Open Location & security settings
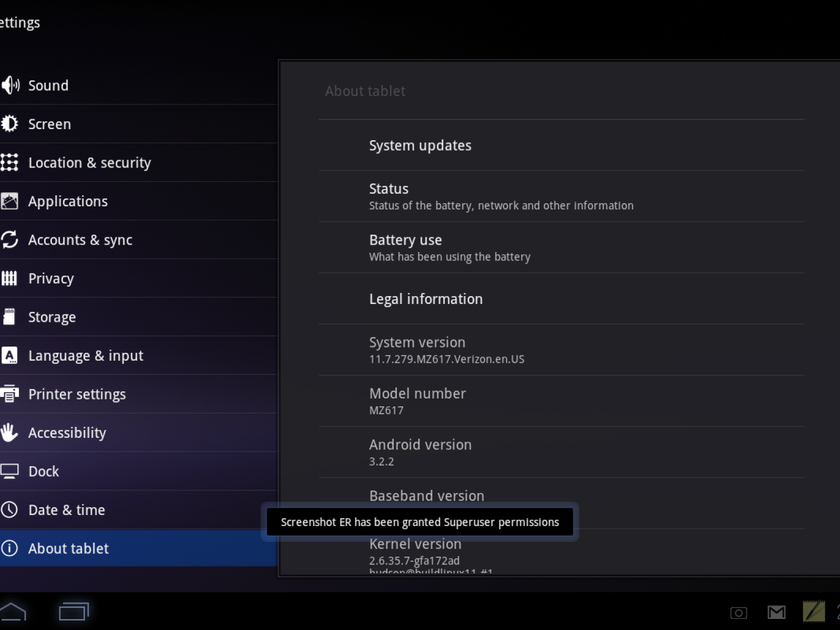This screenshot has width=840, height=630. point(89,163)
